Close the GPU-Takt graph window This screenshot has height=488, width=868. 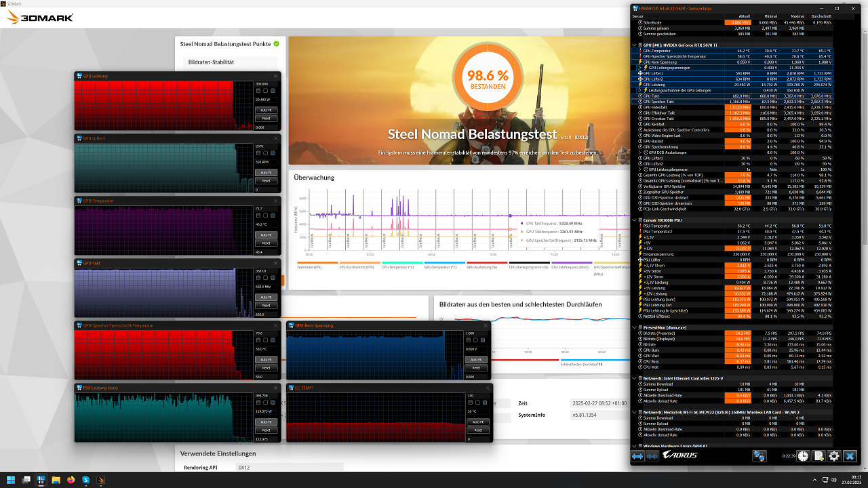click(x=275, y=263)
